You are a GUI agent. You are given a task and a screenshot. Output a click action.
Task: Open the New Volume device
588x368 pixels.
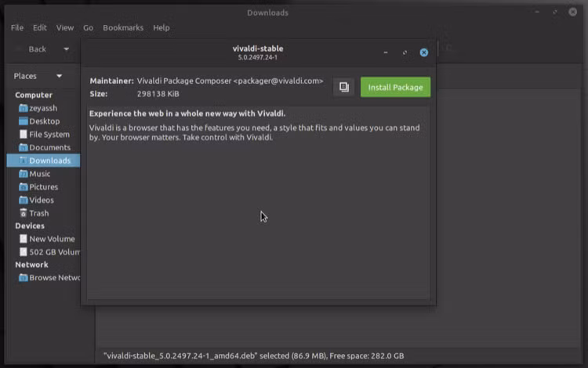pyautogui.click(x=52, y=239)
